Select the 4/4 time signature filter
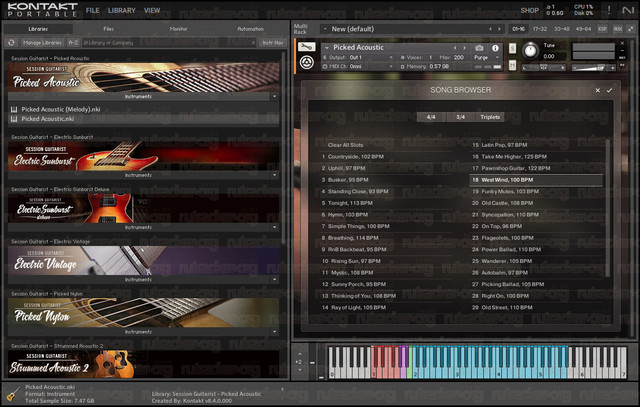Viewport: 640px width, 407px height. [431, 117]
